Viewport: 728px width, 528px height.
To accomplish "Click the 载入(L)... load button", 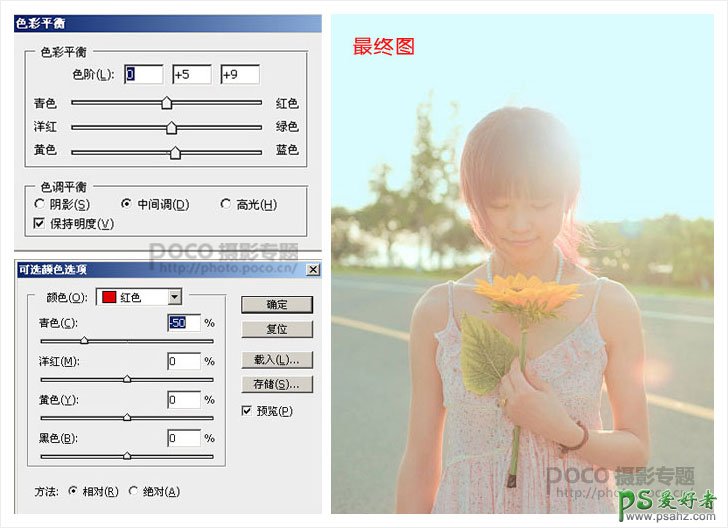I will pyautogui.click(x=277, y=359).
